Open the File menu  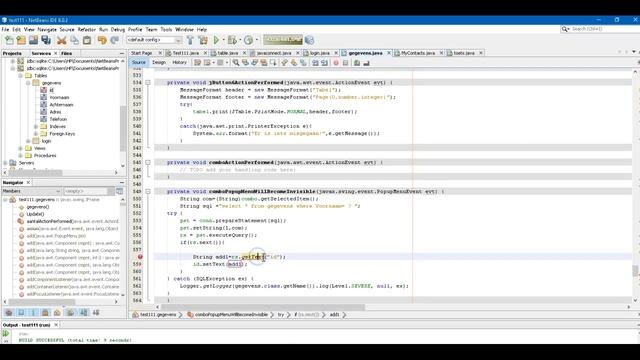(5, 29)
